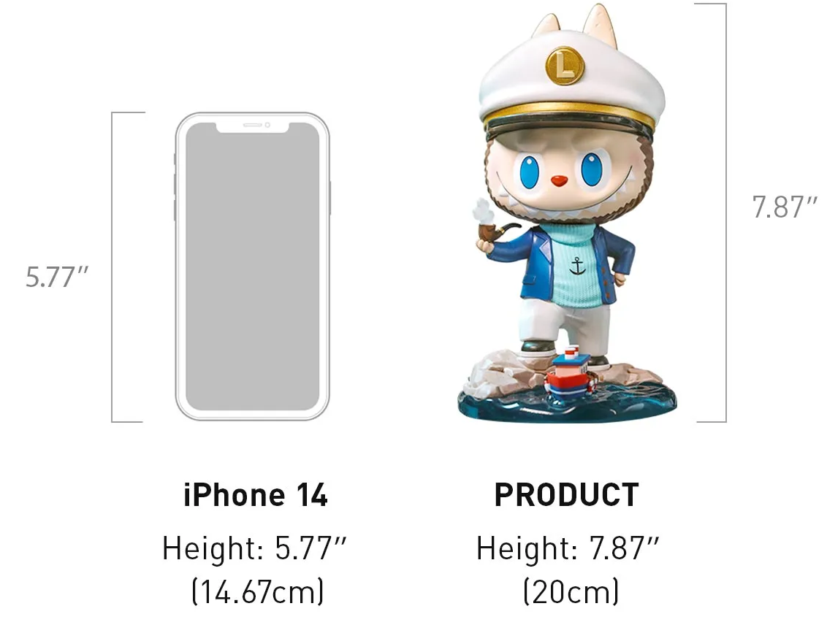Click the "(14.67cm)" measurement text
827x644 pixels.
pyautogui.click(x=257, y=592)
